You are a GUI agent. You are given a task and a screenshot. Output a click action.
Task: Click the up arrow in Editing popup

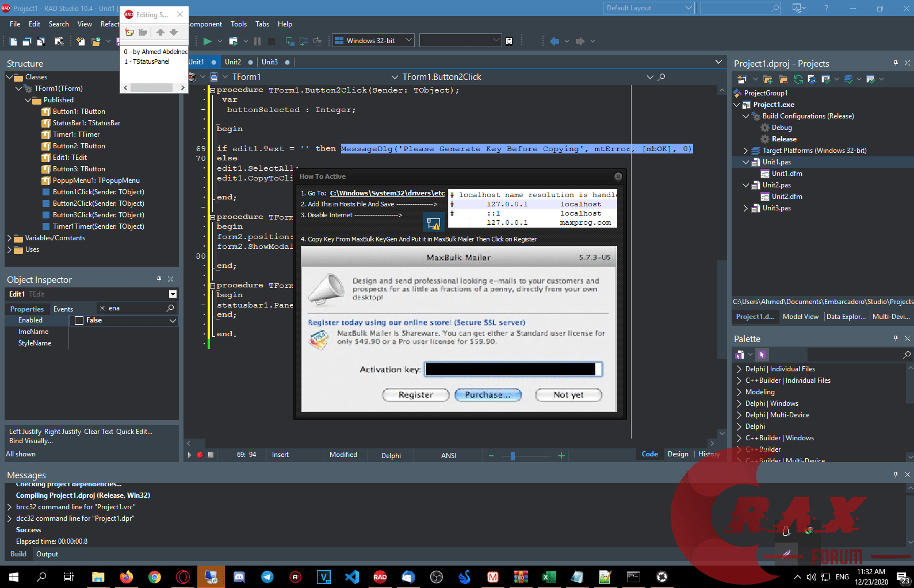point(160,32)
